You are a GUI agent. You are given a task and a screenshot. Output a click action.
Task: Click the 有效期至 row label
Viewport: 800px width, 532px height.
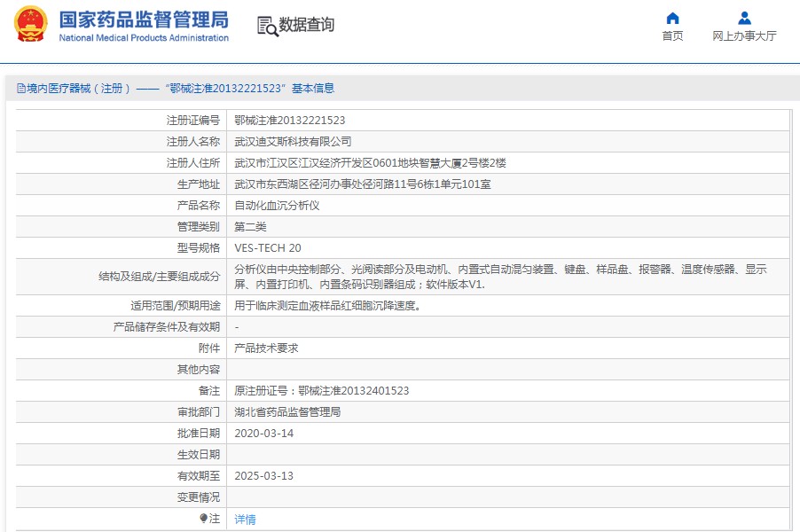199,476
